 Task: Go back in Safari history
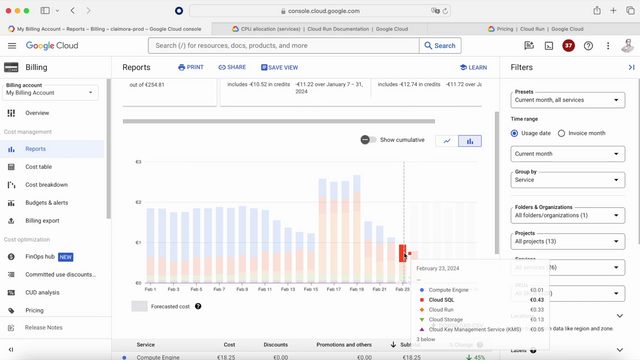[73, 11]
